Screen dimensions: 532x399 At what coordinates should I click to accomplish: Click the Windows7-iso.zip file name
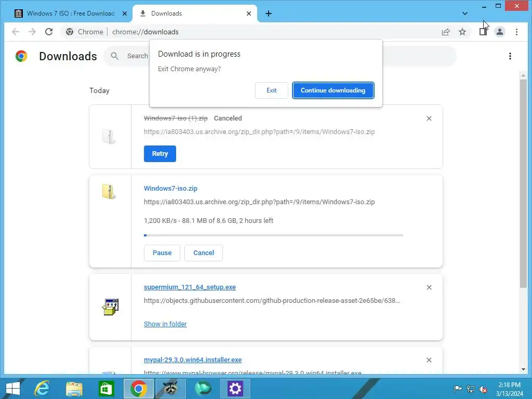[170, 188]
